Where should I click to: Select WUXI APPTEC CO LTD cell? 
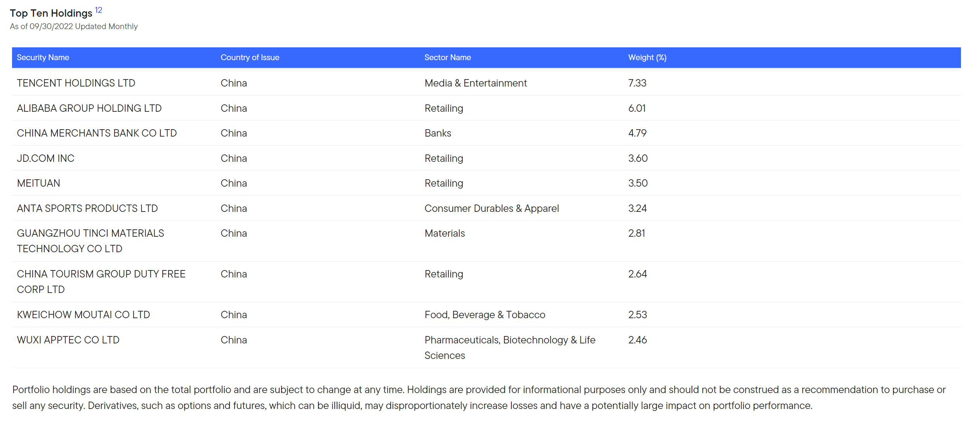68,340
